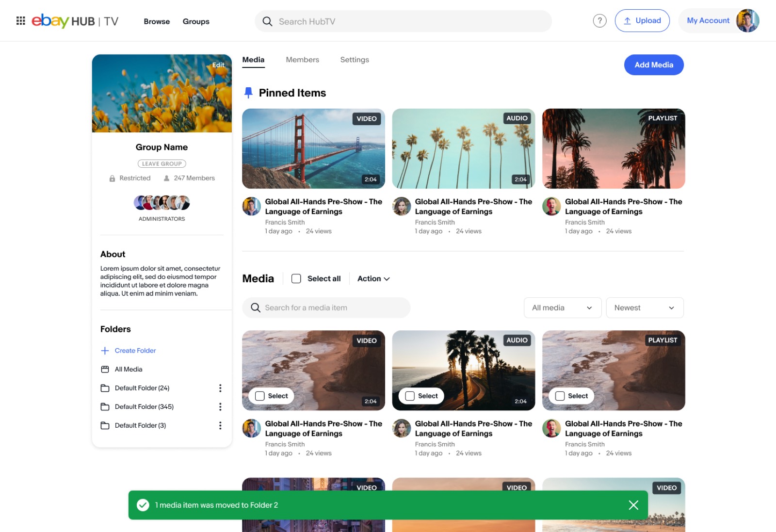Click folder icon of Default Folder (345)

click(105, 407)
